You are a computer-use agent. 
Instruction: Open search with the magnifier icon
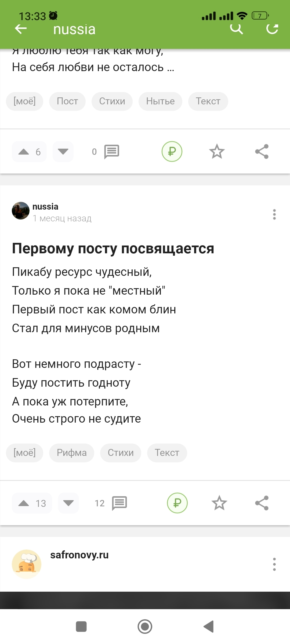237,28
